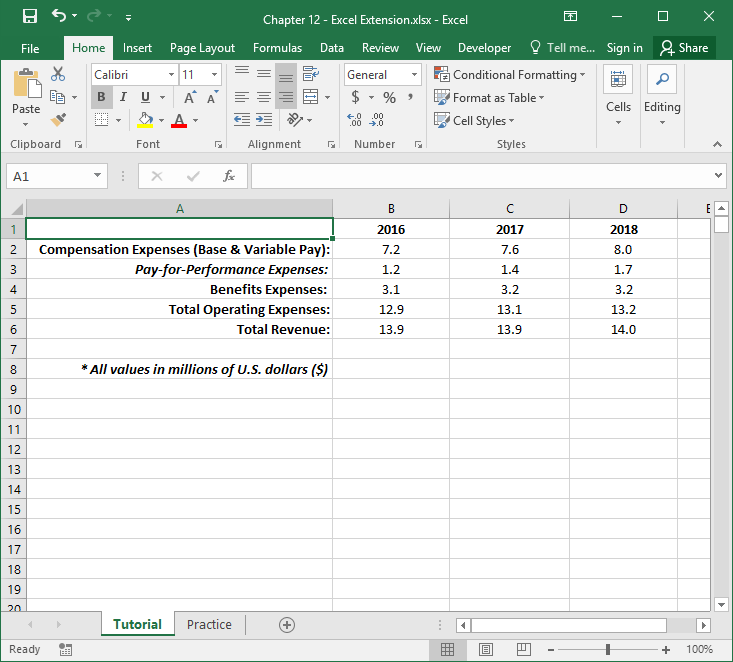Open the Formulas ribbon tab

277,48
